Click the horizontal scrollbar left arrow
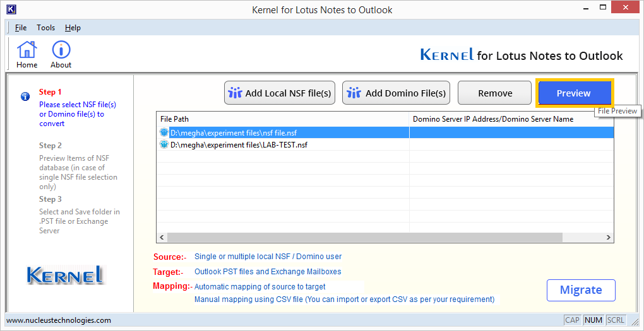 (162, 238)
